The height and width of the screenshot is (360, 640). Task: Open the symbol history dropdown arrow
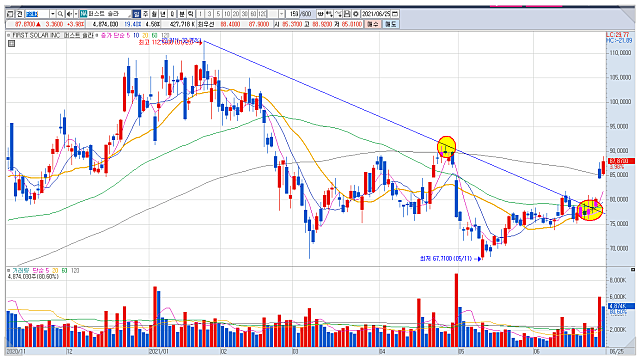[x=53, y=14]
